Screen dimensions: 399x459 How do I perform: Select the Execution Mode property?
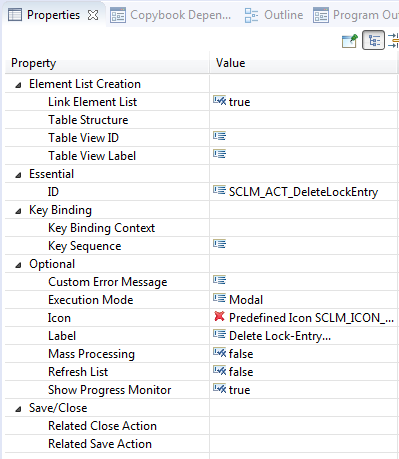pos(91,300)
